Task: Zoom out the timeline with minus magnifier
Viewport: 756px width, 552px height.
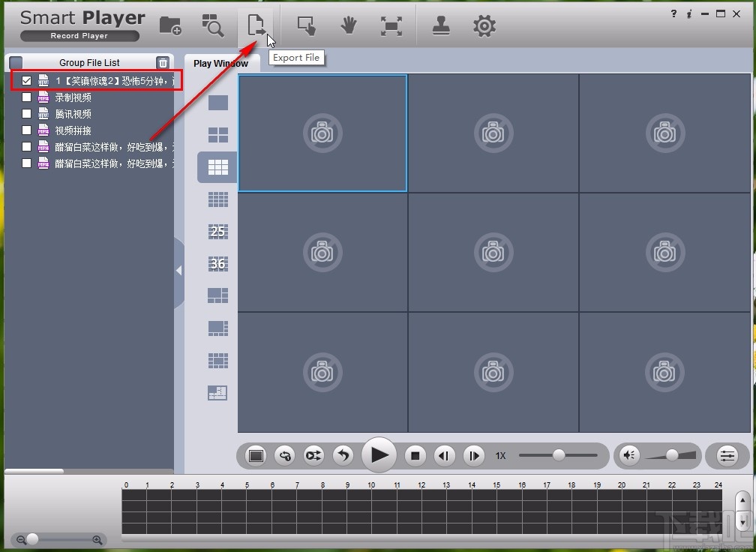Action: pyautogui.click(x=21, y=540)
